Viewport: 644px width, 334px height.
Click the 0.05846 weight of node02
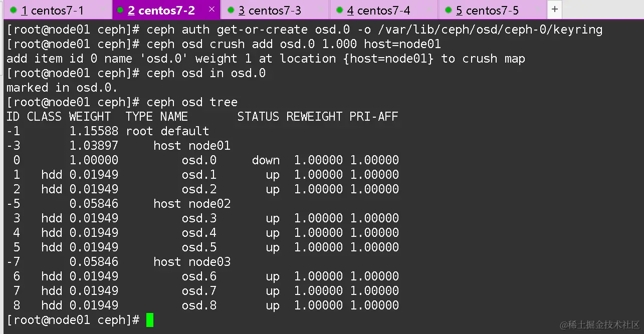tap(94, 204)
